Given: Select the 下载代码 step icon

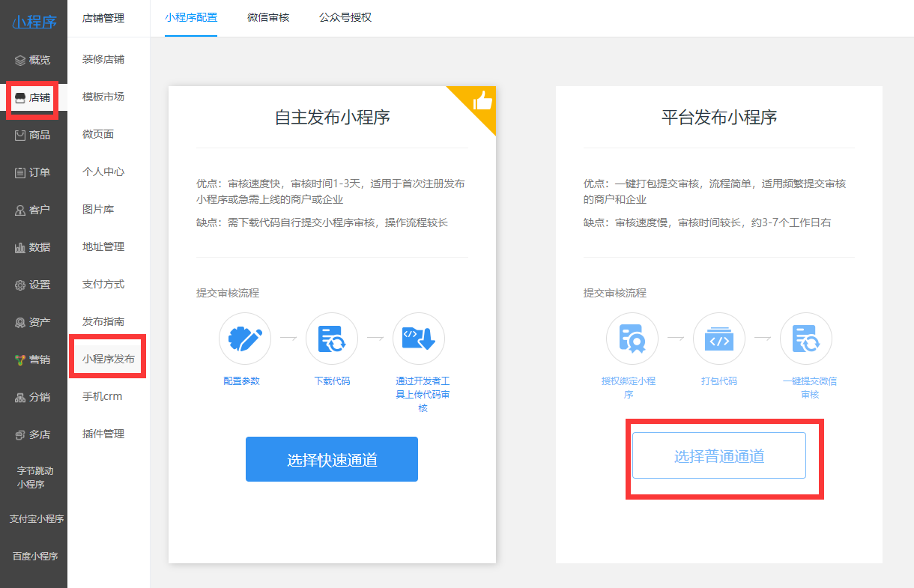Looking at the screenshot, I should click(332, 339).
